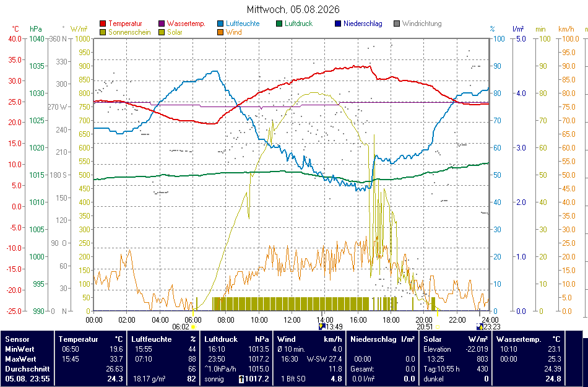The height and width of the screenshot is (387, 588).
Task: Click the orange km/h axis unit at top right
Action: [x=566, y=29]
